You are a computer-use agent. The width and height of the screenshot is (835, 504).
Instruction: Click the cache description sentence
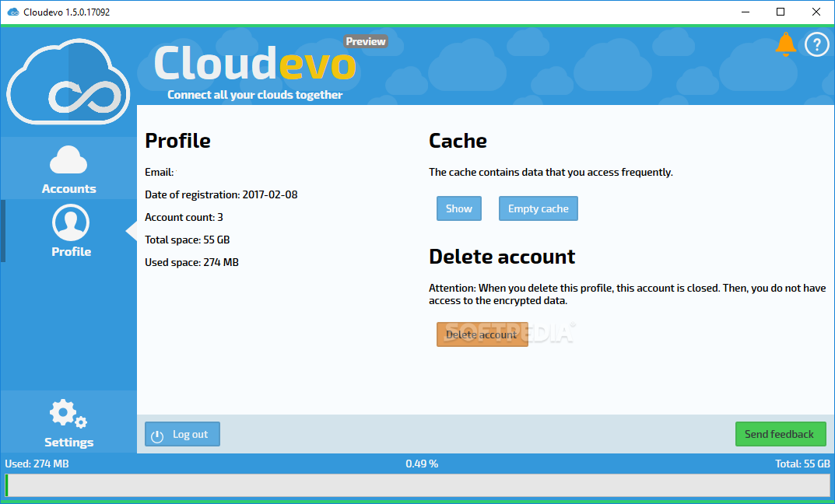pyautogui.click(x=551, y=173)
